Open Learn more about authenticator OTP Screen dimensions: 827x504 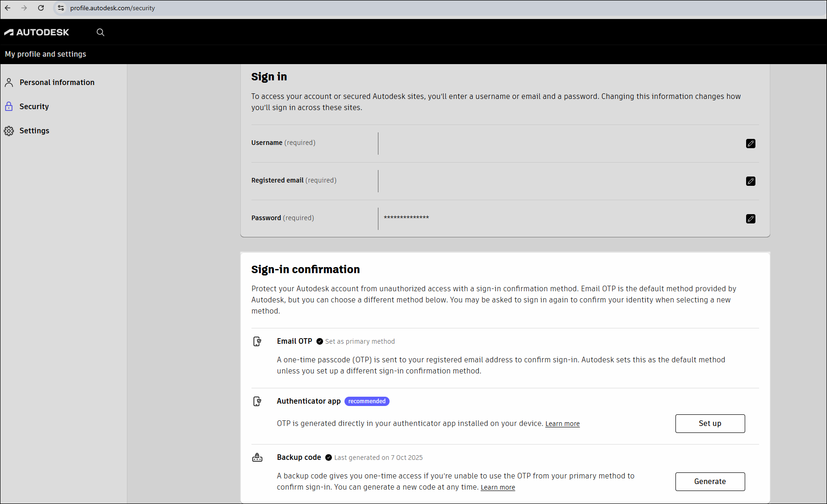(x=562, y=423)
